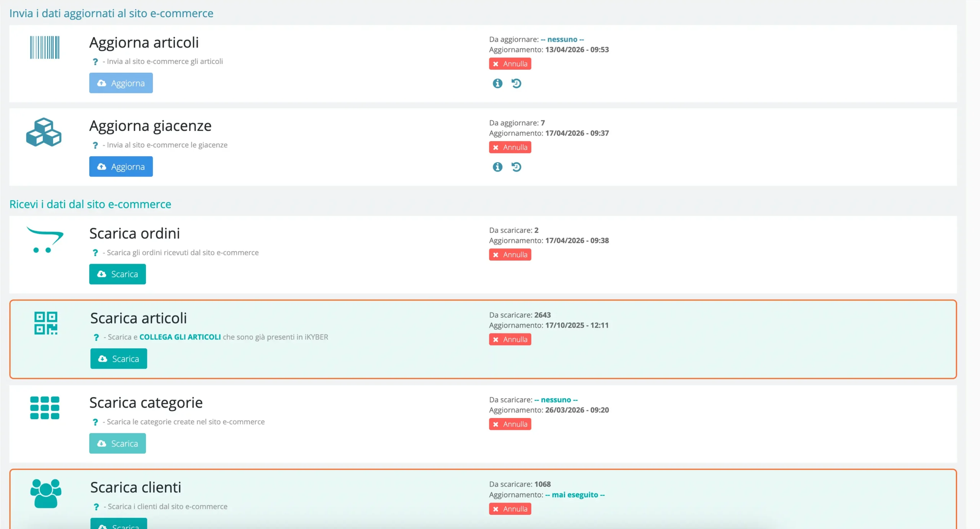The width and height of the screenshot is (980, 529).
Task: Cancel with Annulla in Scarica categorie row
Action: [510, 424]
